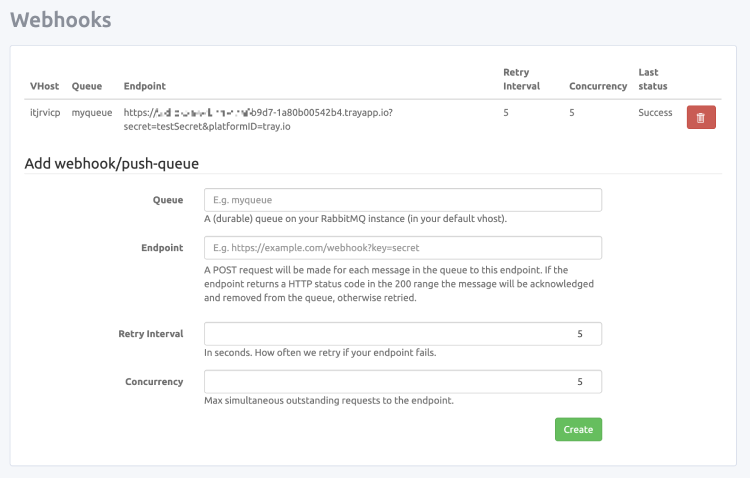This screenshot has width=750, height=479.
Task: Click the myqueue cell in webhook row
Action: coord(92,113)
